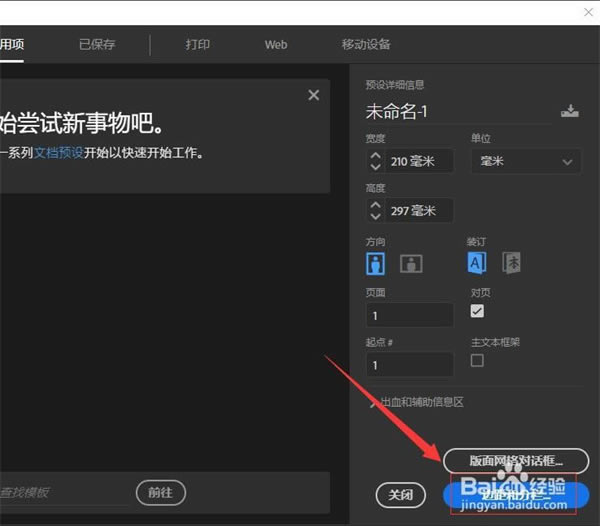
Task: Click the 版面网格对话框 button
Action: [516, 461]
